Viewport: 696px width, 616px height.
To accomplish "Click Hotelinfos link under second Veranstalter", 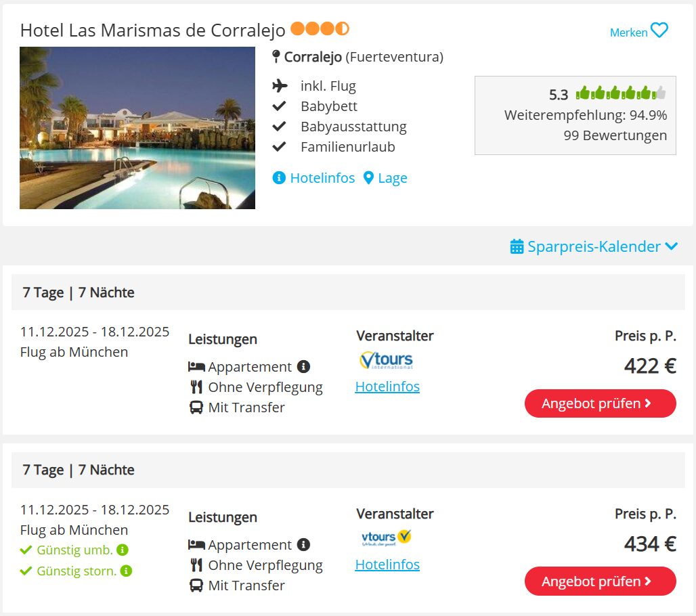I will (x=387, y=565).
